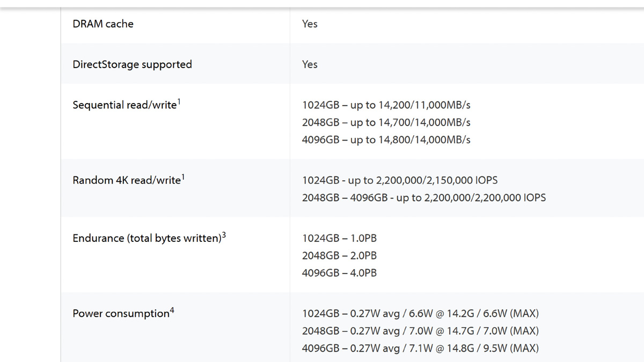Screen dimensions: 644x362
Task: Select the 1024GB 14,200/11,000MB/s line
Action: pos(386,105)
